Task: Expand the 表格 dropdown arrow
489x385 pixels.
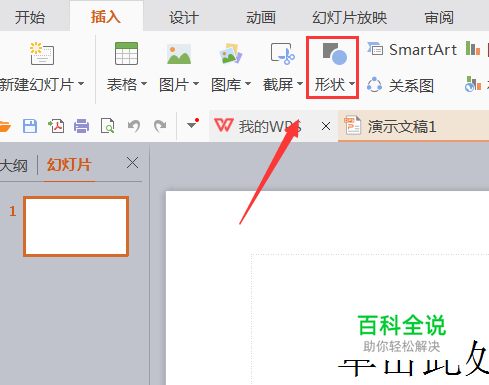Action: 144,83
